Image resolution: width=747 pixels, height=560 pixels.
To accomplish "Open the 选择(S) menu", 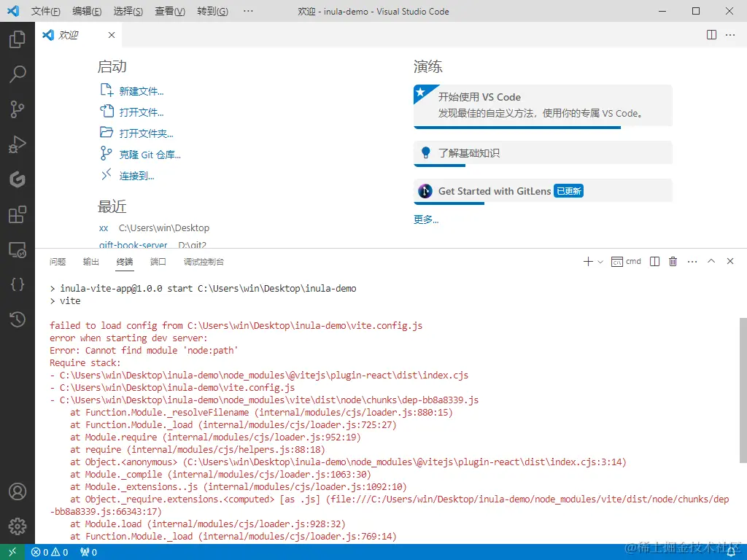I will (128, 11).
